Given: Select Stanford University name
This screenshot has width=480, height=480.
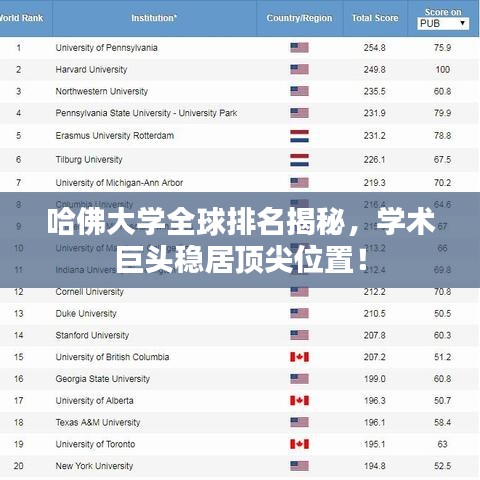Looking at the screenshot, I should (x=92, y=335).
